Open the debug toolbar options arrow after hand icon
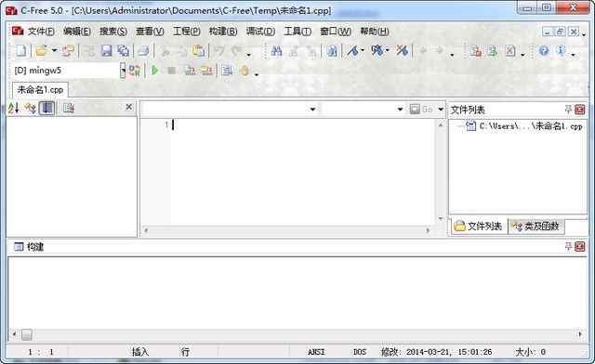 (257, 74)
